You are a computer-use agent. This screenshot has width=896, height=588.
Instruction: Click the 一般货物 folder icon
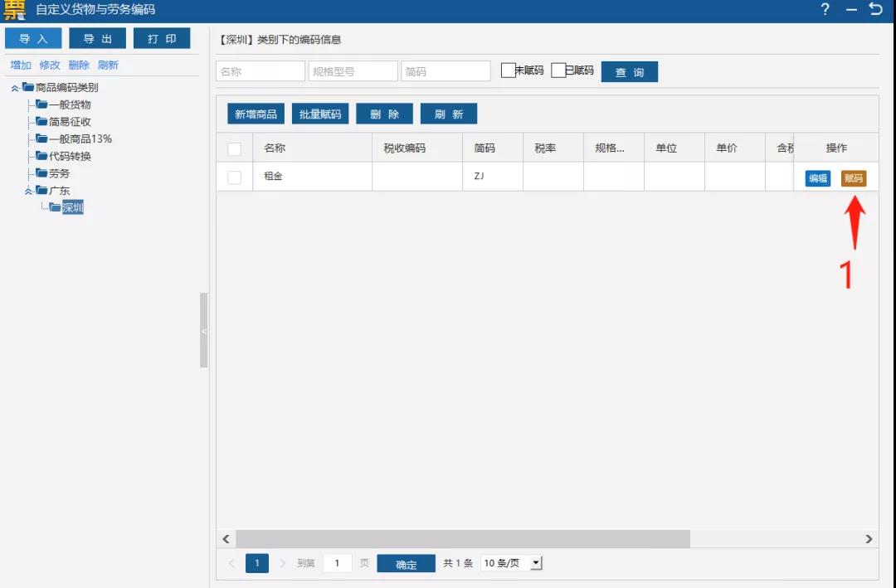[41, 104]
